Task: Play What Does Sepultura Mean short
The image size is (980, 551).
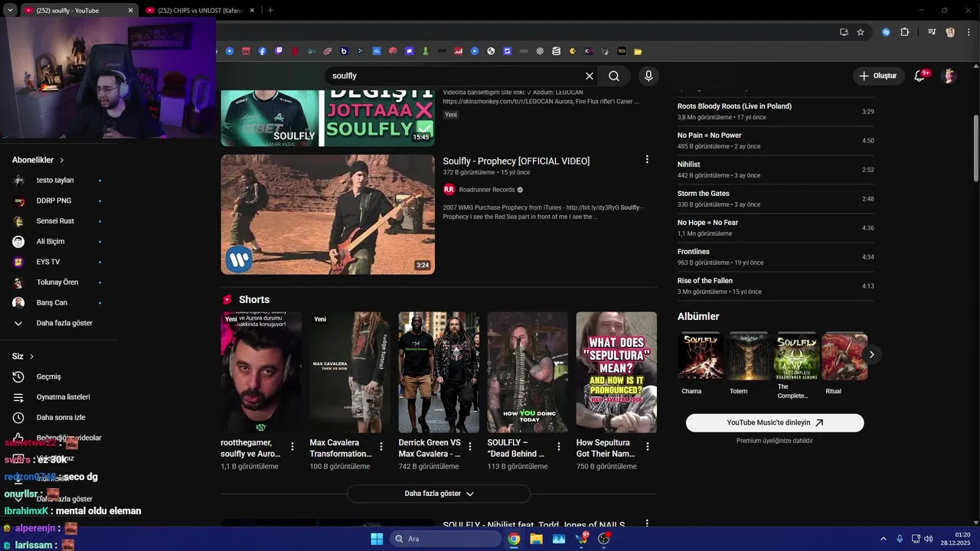Action: [x=616, y=372]
